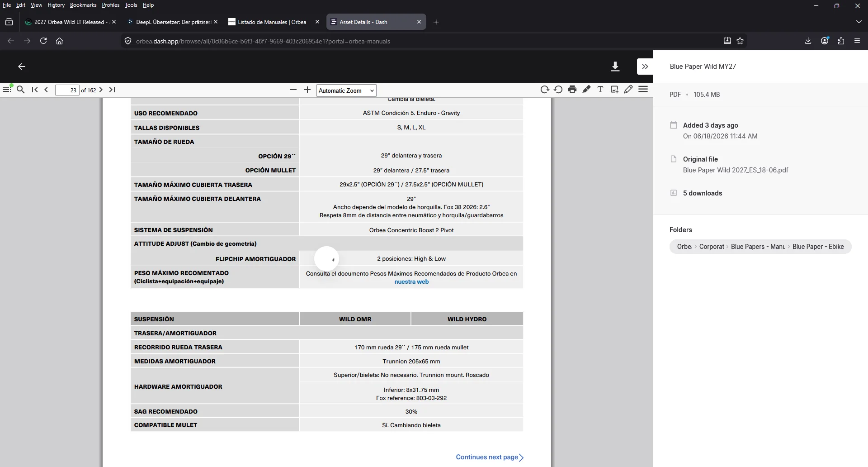Close the Asset Details - Dash tab

click(419, 22)
